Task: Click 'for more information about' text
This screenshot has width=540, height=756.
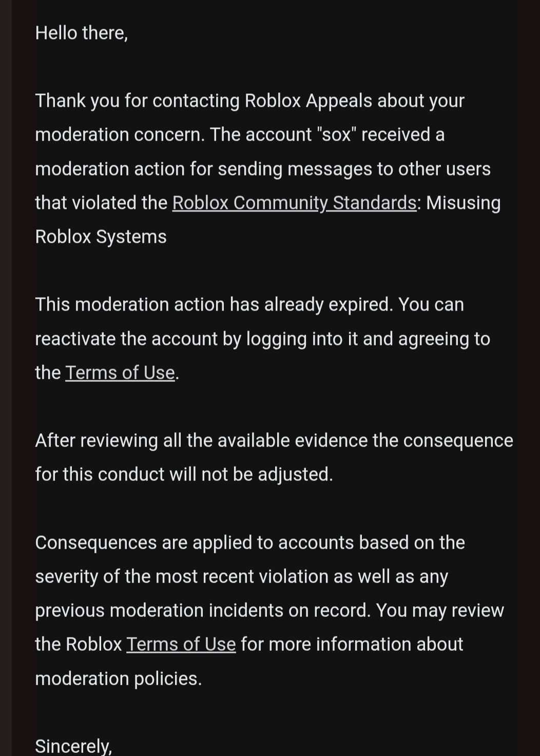Action: click(352, 644)
